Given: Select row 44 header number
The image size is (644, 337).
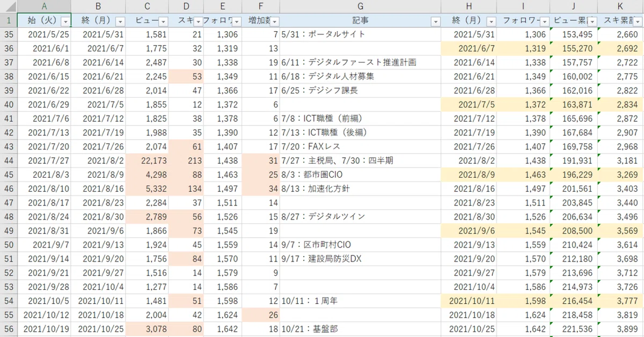Looking at the screenshot, I should [8, 160].
